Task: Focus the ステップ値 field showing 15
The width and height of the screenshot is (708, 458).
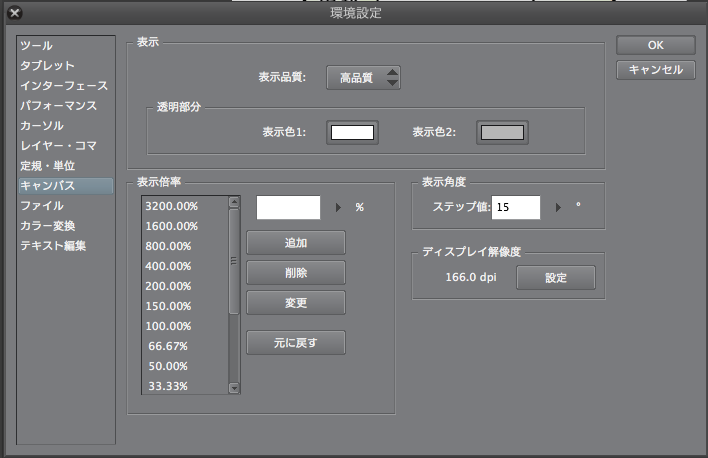Action: (x=516, y=207)
